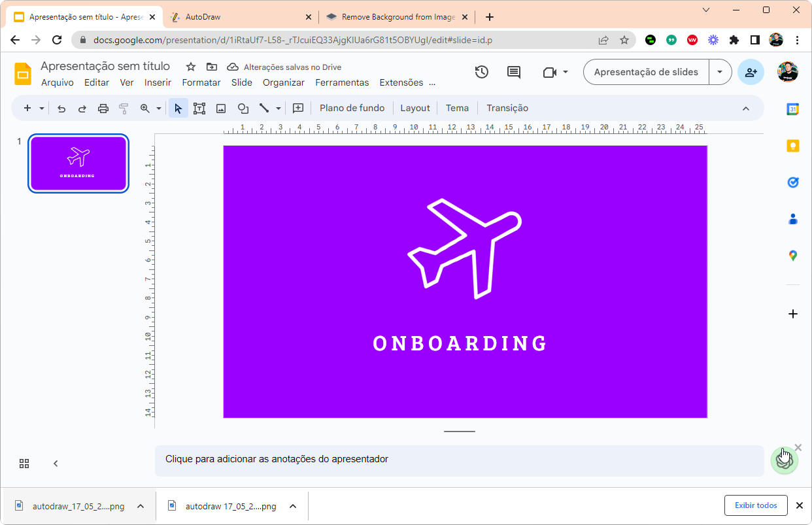Click the Layout button
Image resolution: width=812 pixels, height=525 pixels.
pos(415,109)
